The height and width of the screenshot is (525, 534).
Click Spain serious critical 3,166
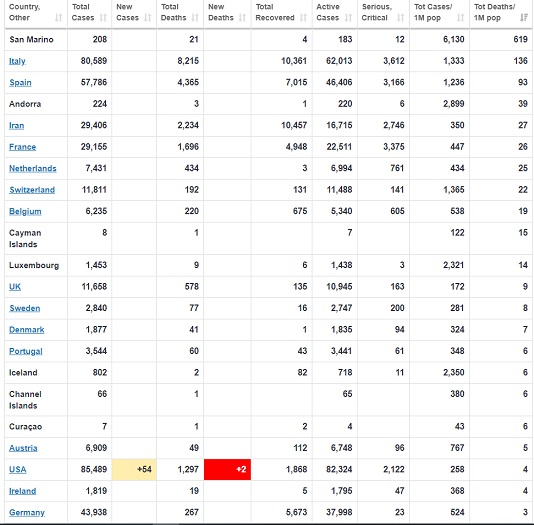pos(394,82)
